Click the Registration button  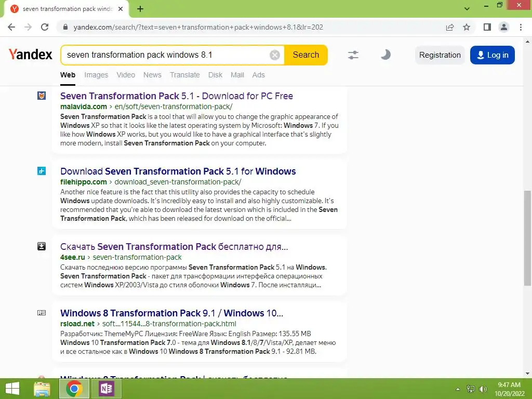pyautogui.click(x=440, y=55)
